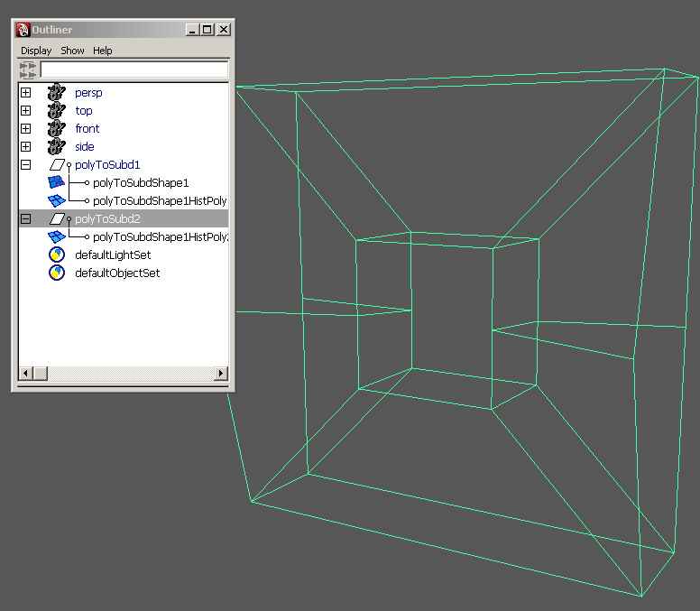The image size is (700, 611).
Task: Select the highlighted polyToSubd2 row
Action: coord(124,218)
